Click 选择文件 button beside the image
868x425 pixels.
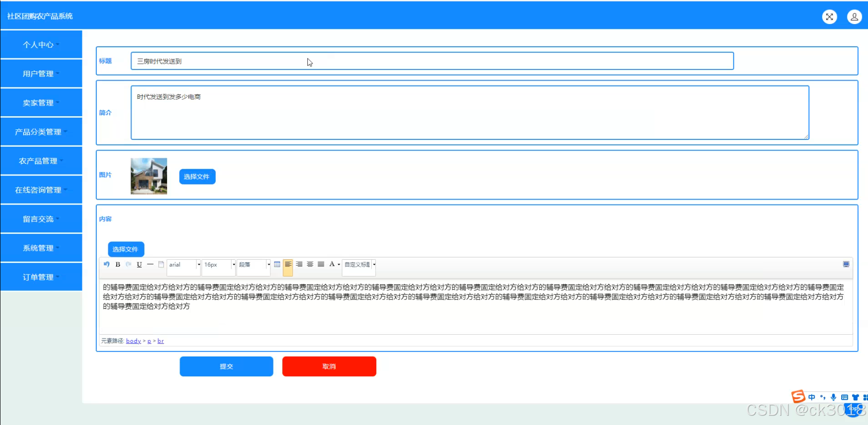(x=197, y=176)
